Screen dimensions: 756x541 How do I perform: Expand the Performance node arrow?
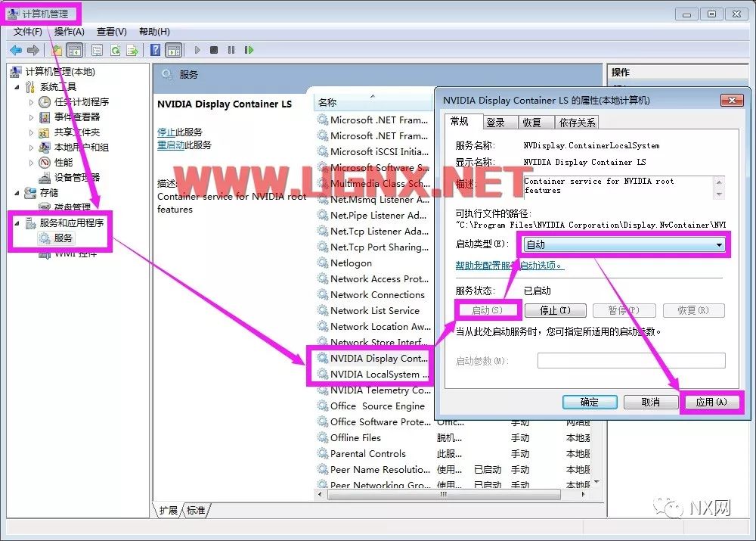pos(31,163)
